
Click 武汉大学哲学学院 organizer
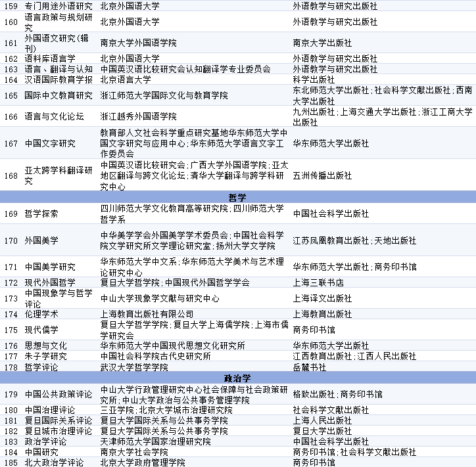coord(134,367)
